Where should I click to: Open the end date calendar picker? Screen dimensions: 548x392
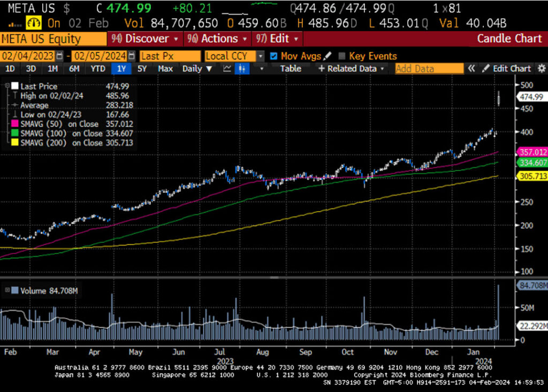[131, 56]
